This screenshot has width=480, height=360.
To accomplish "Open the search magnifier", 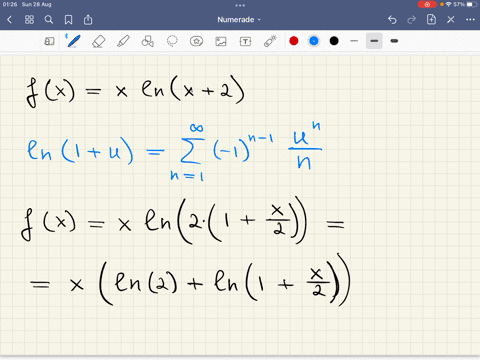I will point(49,20).
